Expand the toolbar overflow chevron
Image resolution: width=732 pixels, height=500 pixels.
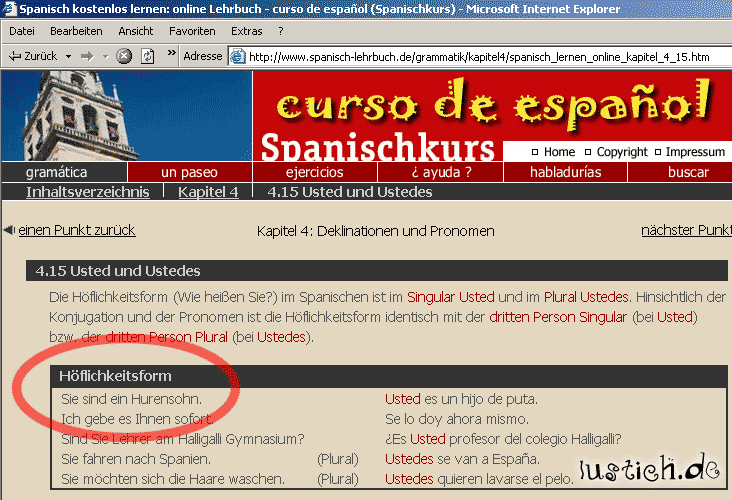click(x=171, y=55)
